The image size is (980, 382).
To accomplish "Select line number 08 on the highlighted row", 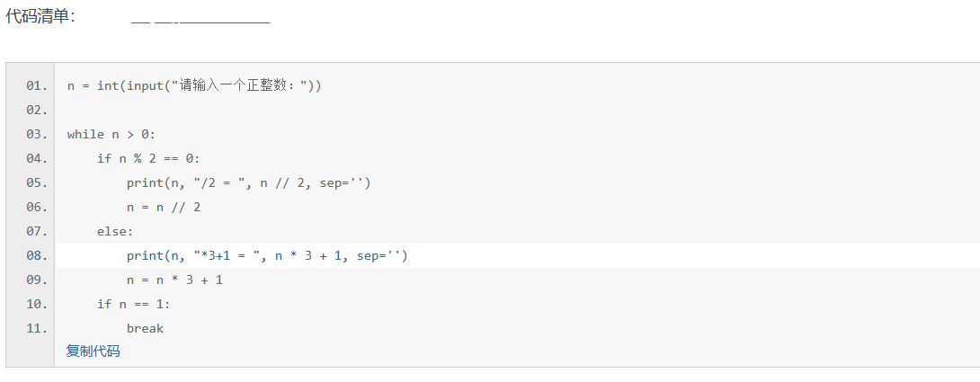I will [x=36, y=256].
